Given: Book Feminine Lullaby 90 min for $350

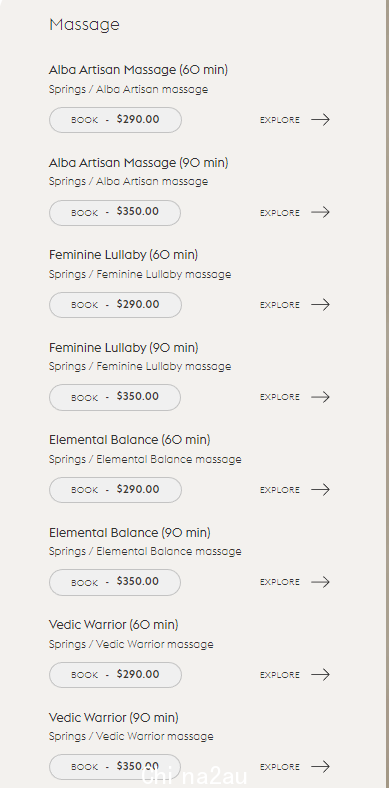Looking at the screenshot, I should pos(115,398).
